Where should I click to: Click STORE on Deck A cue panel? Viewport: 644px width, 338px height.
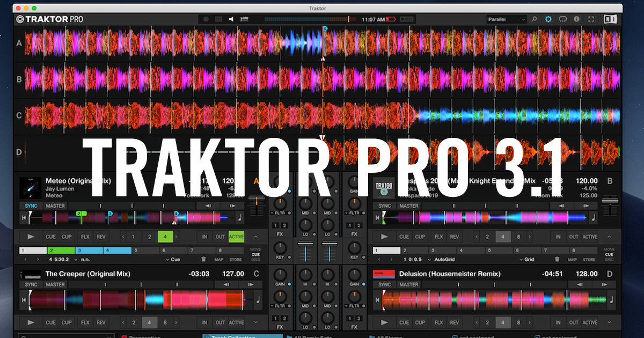tap(235, 260)
